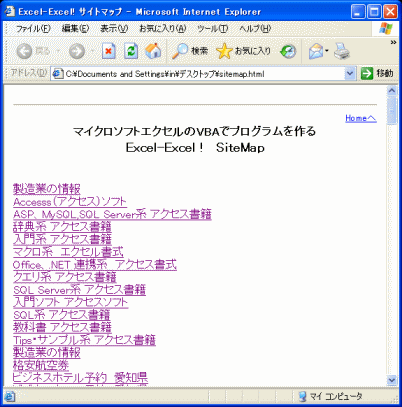402x407 pixels.
Task: Open the 検索 search magnifier button
Action: pyautogui.click(x=190, y=51)
